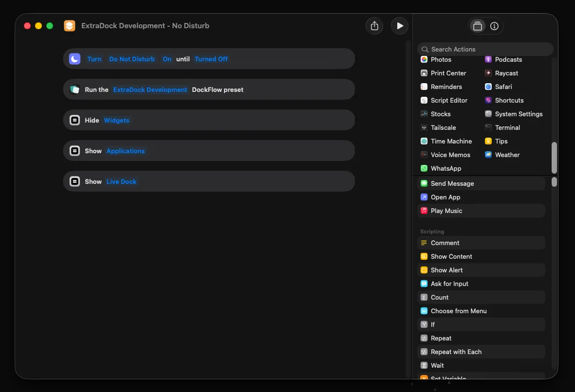The image size is (575, 392).
Task: Open Stocks actions
Action: tap(436, 114)
